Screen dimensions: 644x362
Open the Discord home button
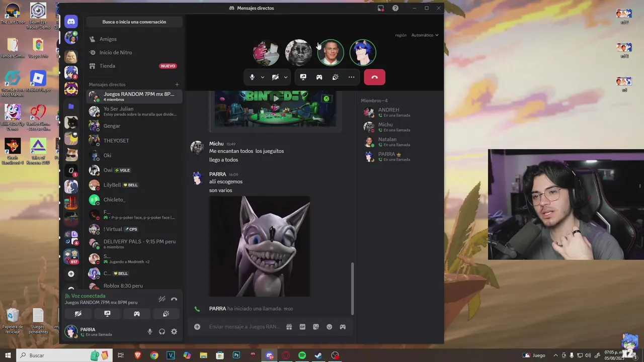(71, 22)
